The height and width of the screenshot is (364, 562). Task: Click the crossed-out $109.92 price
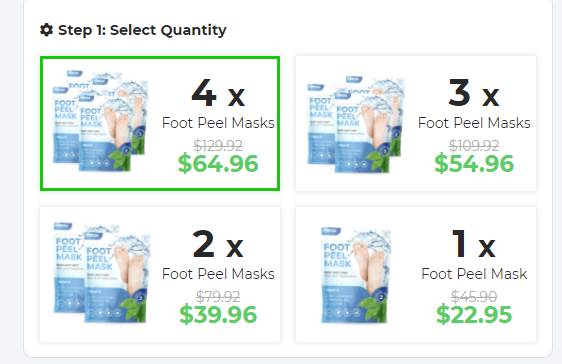[x=474, y=145]
